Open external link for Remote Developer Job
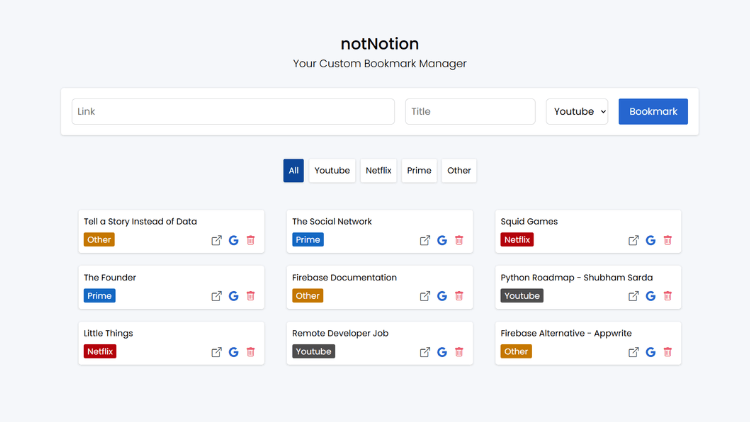Image resolution: width=750 pixels, height=422 pixels. coord(425,352)
